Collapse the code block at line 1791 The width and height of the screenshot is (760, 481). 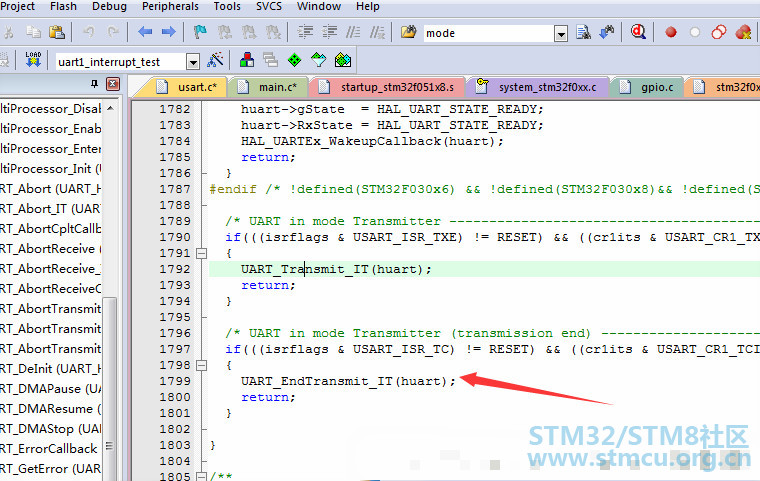pos(200,253)
